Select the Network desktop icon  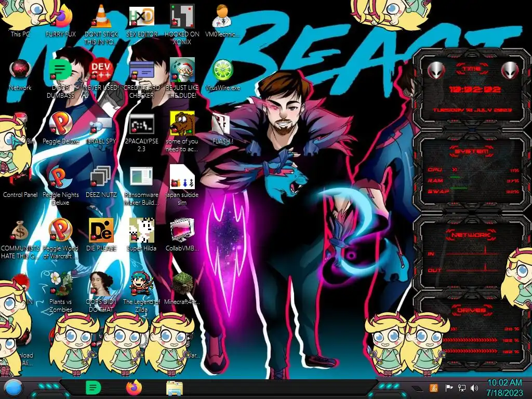pyautogui.click(x=20, y=75)
